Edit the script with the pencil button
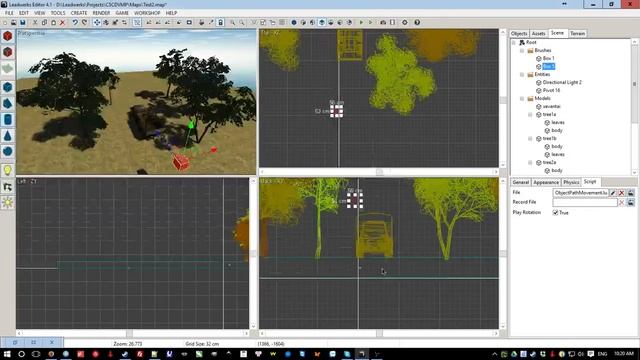Image resolution: width=640 pixels, height=360 pixels. [x=613, y=193]
